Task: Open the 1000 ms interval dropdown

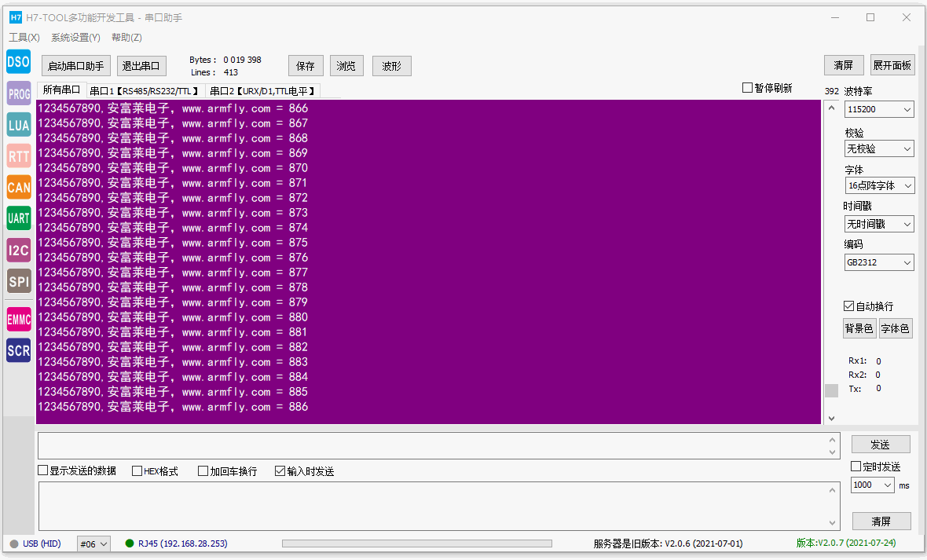Action: [x=872, y=485]
